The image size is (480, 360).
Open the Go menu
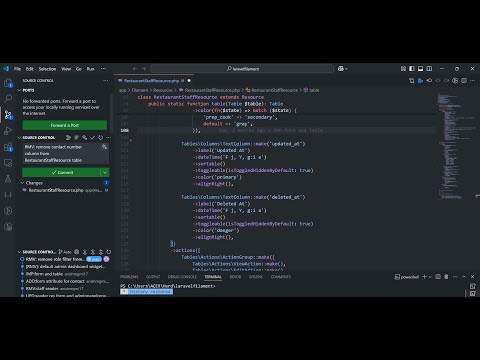click(x=79, y=69)
